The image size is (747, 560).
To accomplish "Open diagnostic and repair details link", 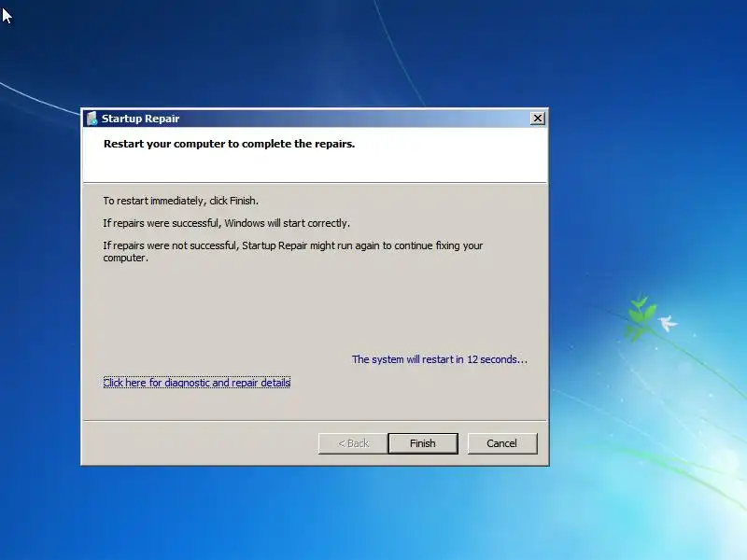I will point(197,383).
